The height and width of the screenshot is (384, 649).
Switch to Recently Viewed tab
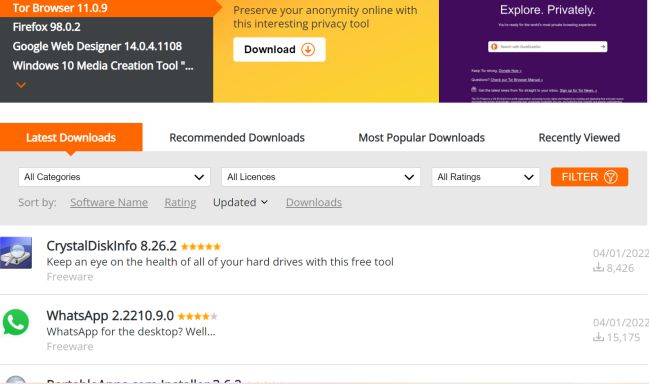pos(579,137)
